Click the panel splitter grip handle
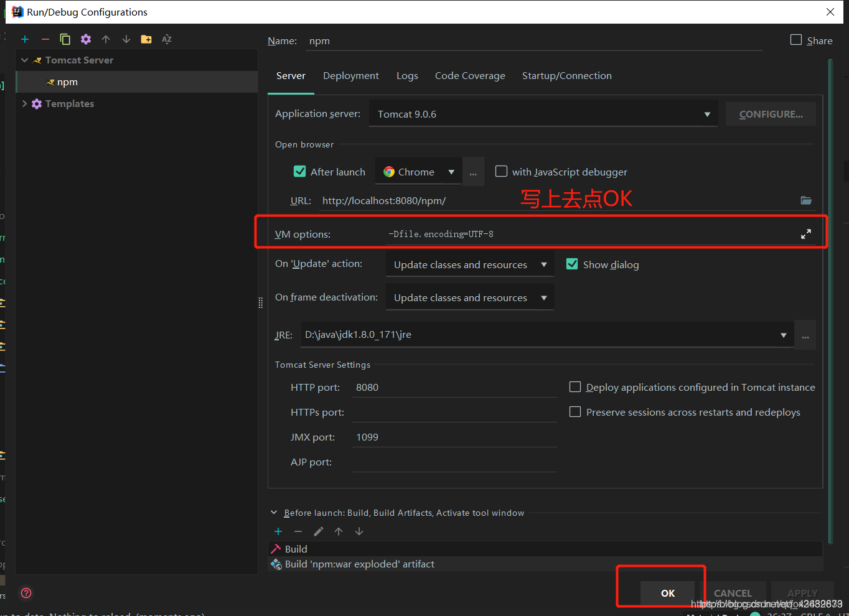The height and width of the screenshot is (616, 849). pos(261,303)
